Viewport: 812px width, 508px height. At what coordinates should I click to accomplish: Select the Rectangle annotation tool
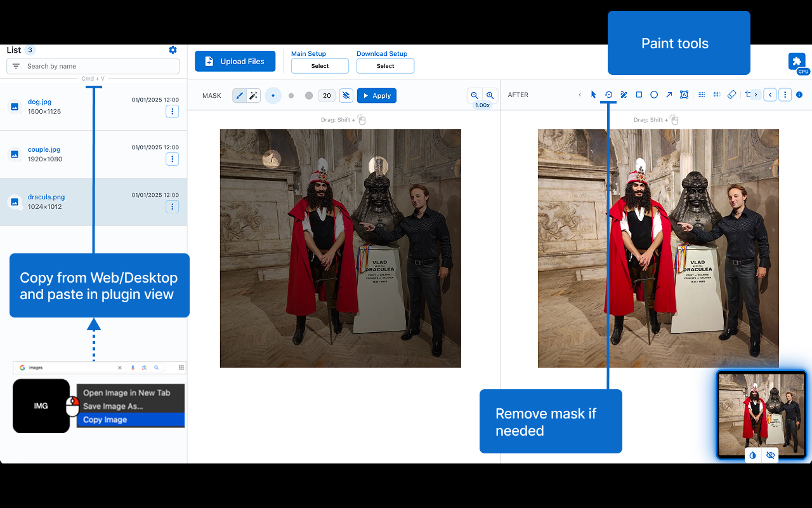pos(639,95)
